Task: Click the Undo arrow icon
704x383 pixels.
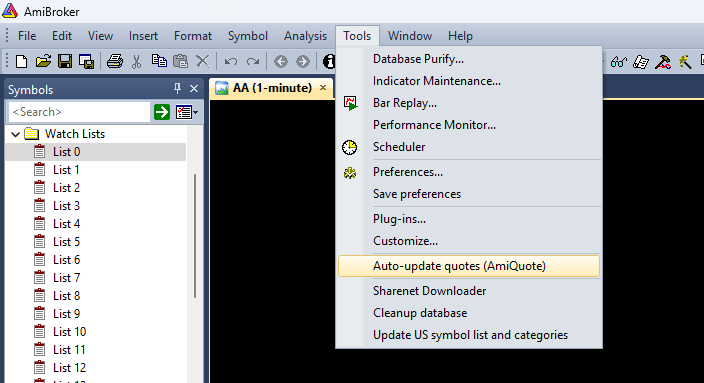Action: click(x=231, y=61)
